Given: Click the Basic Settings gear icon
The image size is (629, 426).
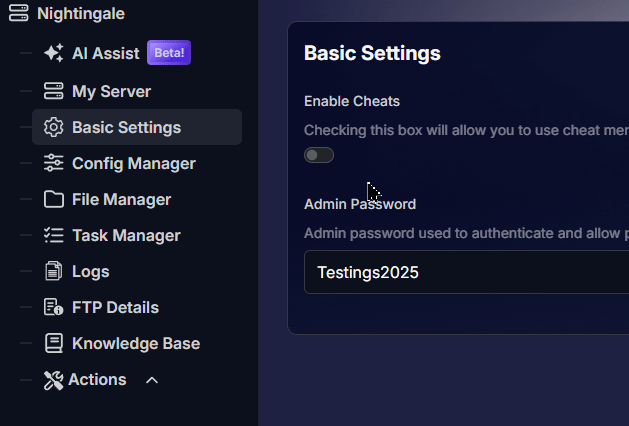Looking at the screenshot, I should pos(54,128).
